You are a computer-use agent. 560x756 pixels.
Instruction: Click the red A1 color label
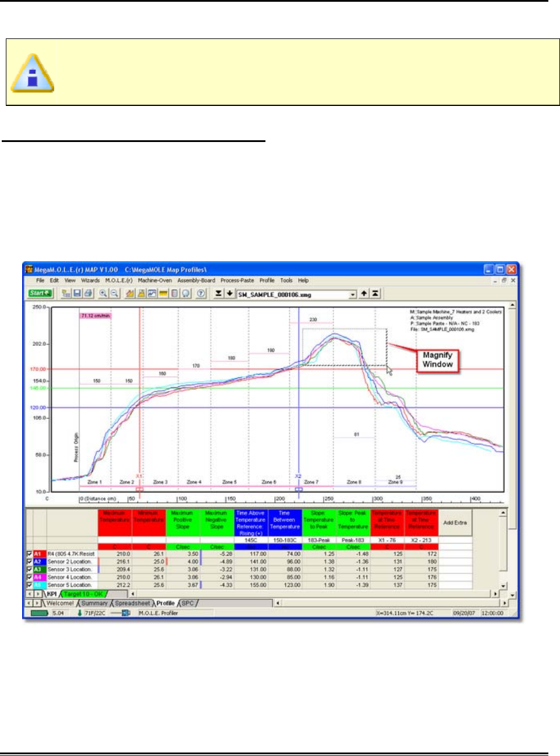(x=39, y=554)
